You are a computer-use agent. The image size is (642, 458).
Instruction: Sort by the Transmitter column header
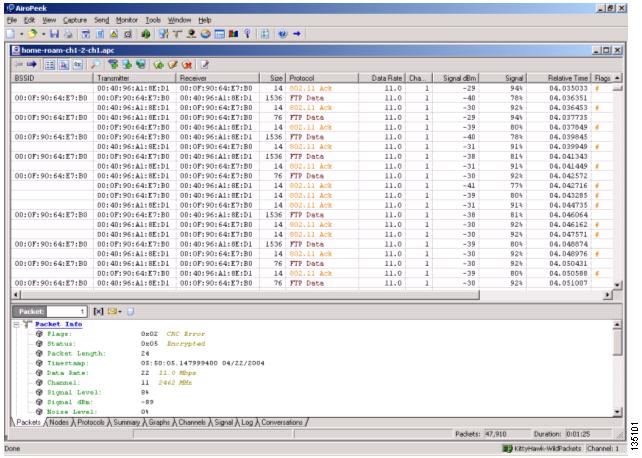click(134, 78)
